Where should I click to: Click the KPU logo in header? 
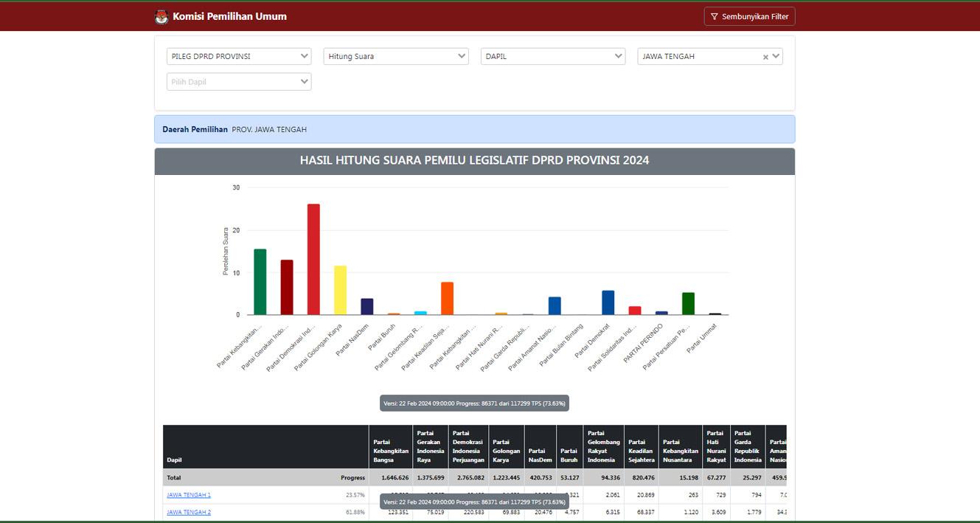tap(161, 16)
